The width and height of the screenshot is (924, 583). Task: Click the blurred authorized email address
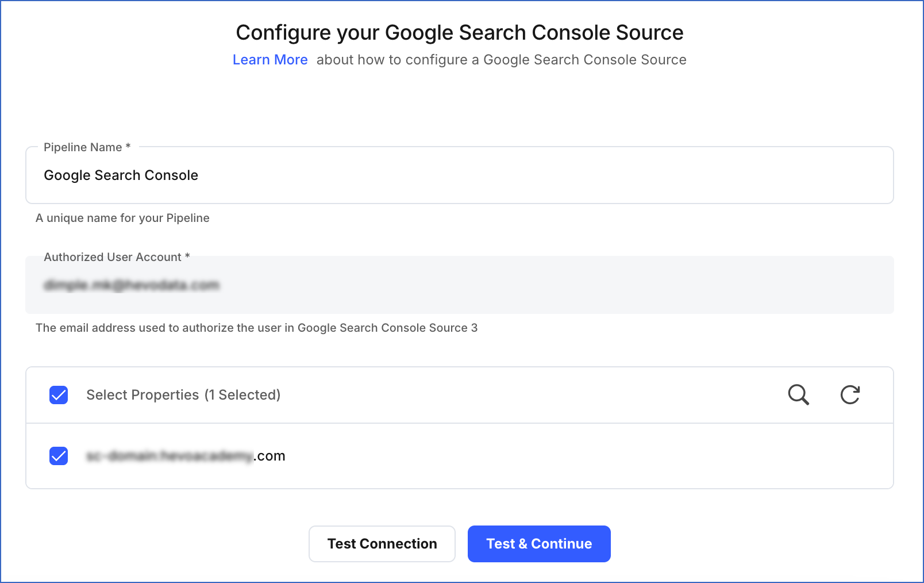tap(132, 285)
